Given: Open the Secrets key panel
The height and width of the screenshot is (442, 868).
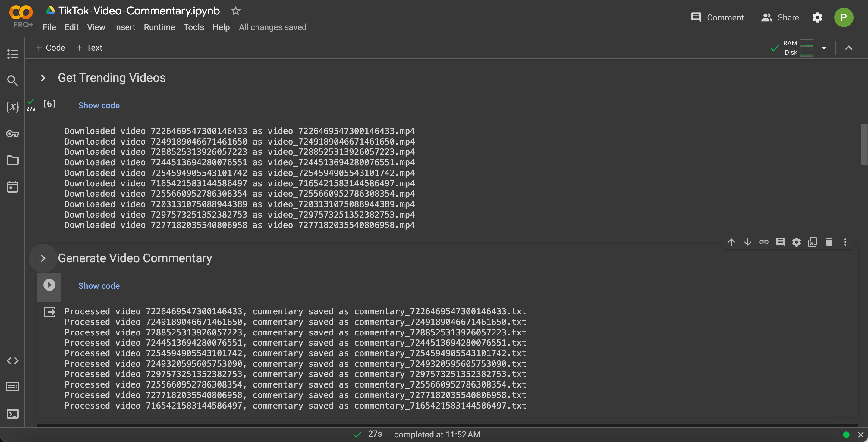Looking at the screenshot, I should [12, 134].
